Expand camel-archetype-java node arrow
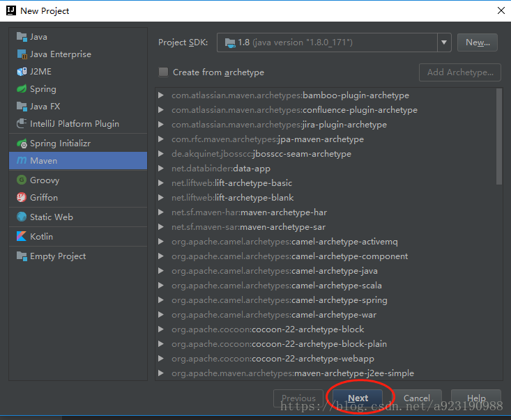 pyautogui.click(x=160, y=271)
